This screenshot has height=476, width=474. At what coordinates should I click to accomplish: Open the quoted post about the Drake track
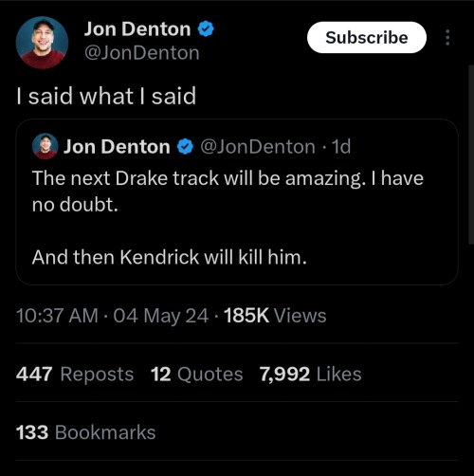237,202
